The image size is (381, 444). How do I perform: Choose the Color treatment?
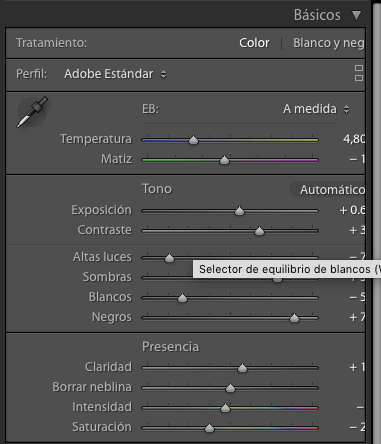254,43
